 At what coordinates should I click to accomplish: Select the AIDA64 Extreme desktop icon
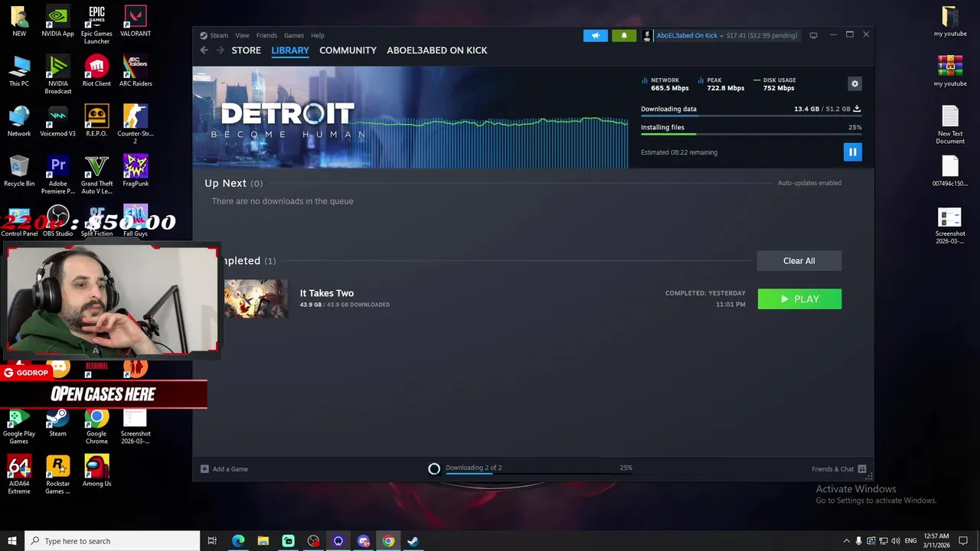(19, 475)
